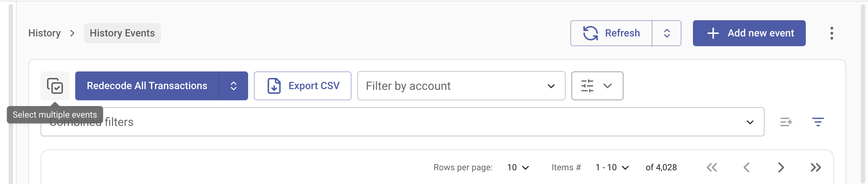Image resolution: width=868 pixels, height=184 pixels.
Task: Open the three-dot overflow menu
Action: [831, 33]
